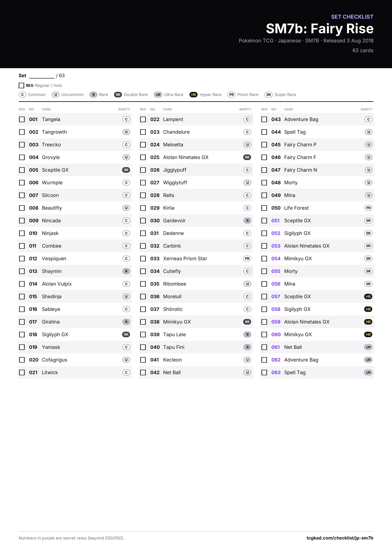Check the box for 001 Tangela
Image resolution: width=392 pixels, height=555 pixels.
pyautogui.click(x=22, y=119)
